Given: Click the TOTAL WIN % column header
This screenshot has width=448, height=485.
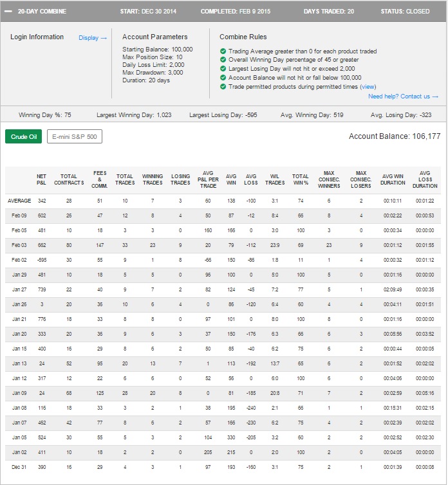Looking at the screenshot, I should point(301,179).
